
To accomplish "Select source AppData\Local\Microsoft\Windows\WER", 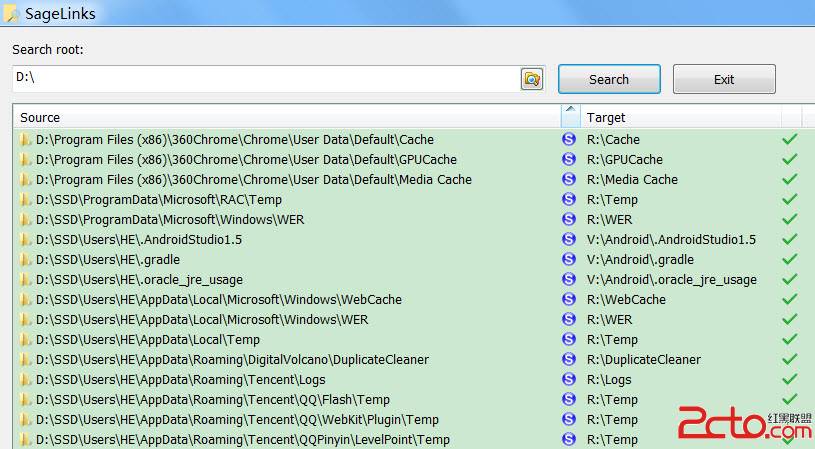I will [x=202, y=320].
